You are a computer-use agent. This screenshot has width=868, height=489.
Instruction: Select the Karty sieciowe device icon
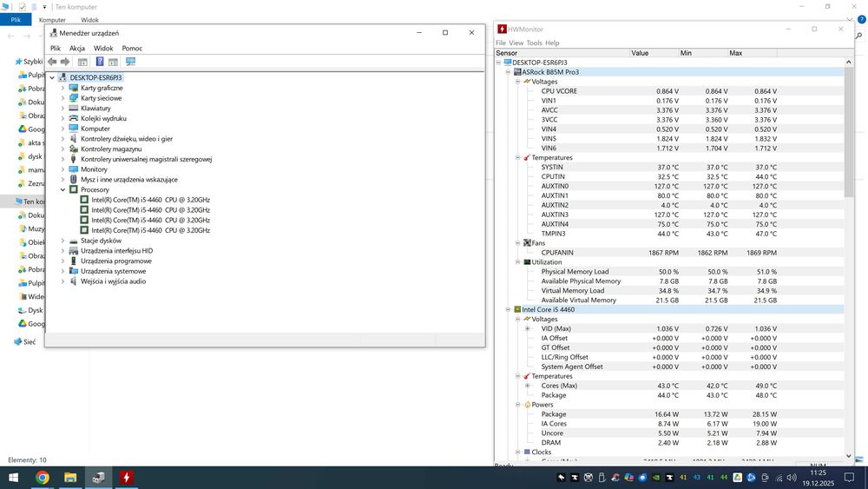click(x=74, y=98)
